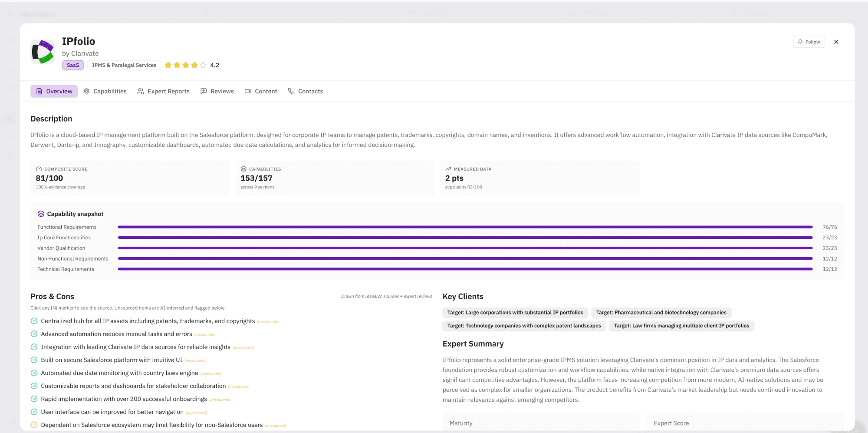Switch to the Content tab
The image size is (868, 433).
coord(261,91)
